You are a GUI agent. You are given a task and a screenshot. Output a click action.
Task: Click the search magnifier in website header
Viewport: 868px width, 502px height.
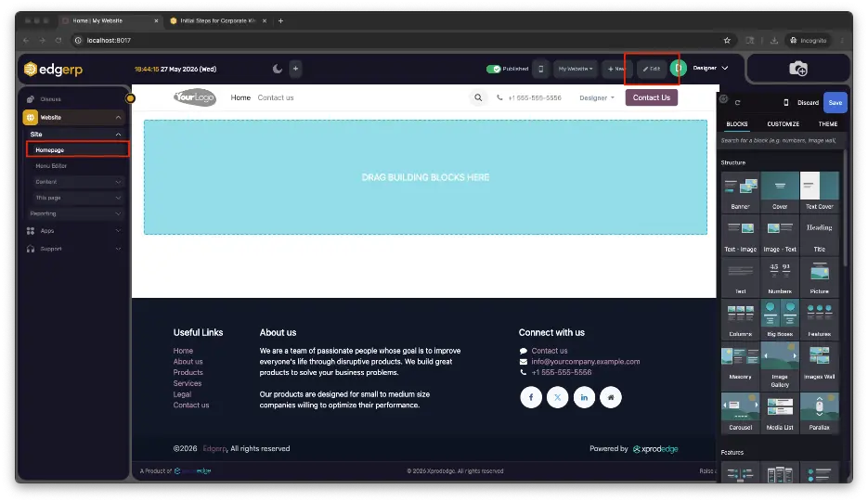478,97
